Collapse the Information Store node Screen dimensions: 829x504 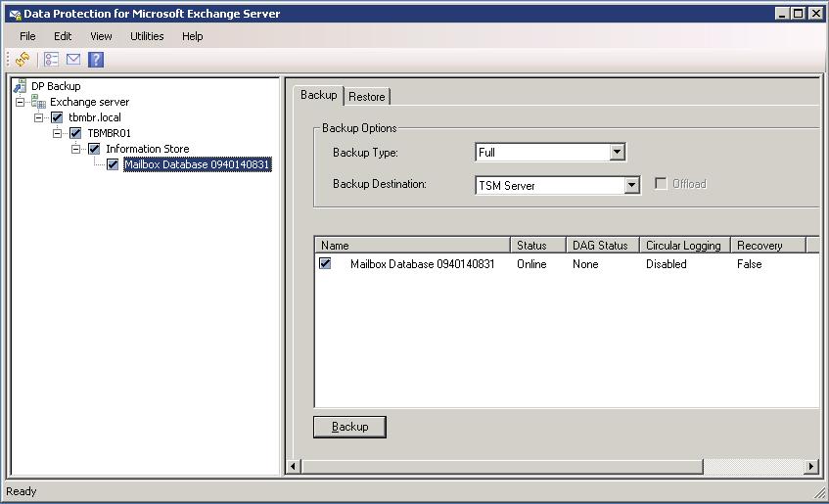(75, 149)
